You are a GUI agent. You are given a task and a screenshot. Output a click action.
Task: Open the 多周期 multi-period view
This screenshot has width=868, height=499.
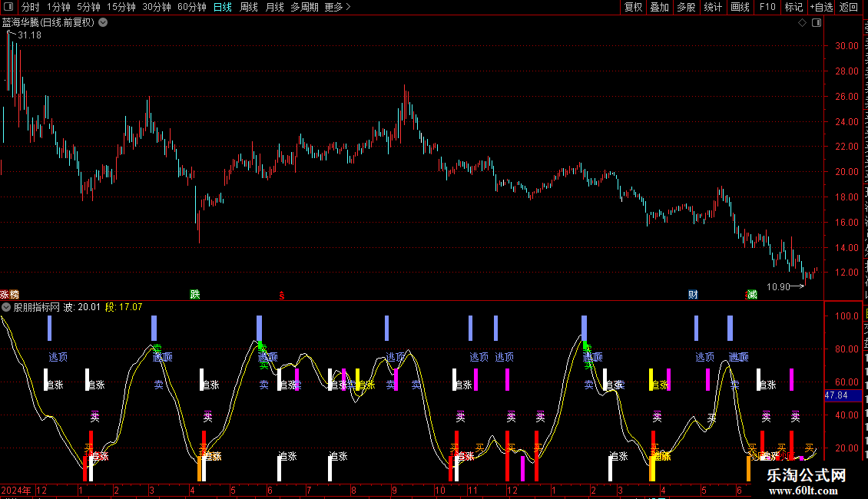[304, 7]
